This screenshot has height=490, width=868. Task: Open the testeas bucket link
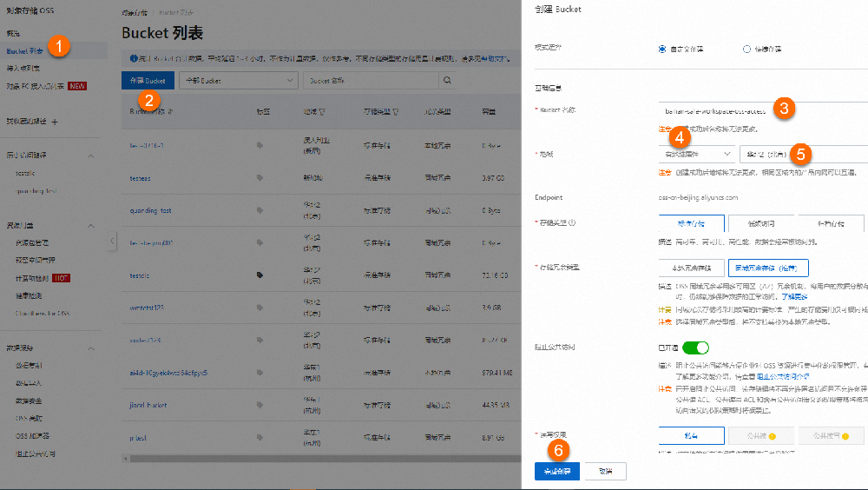pos(140,178)
